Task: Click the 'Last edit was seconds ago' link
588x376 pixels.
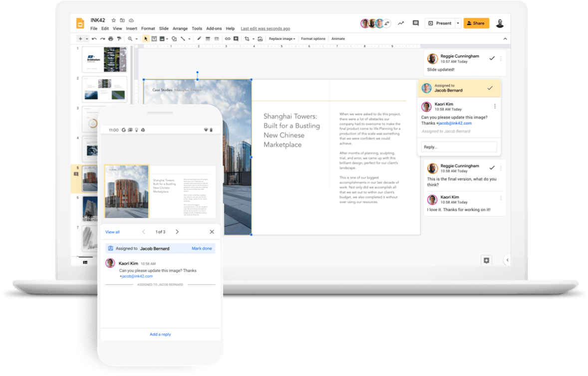Action: [x=265, y=28]
